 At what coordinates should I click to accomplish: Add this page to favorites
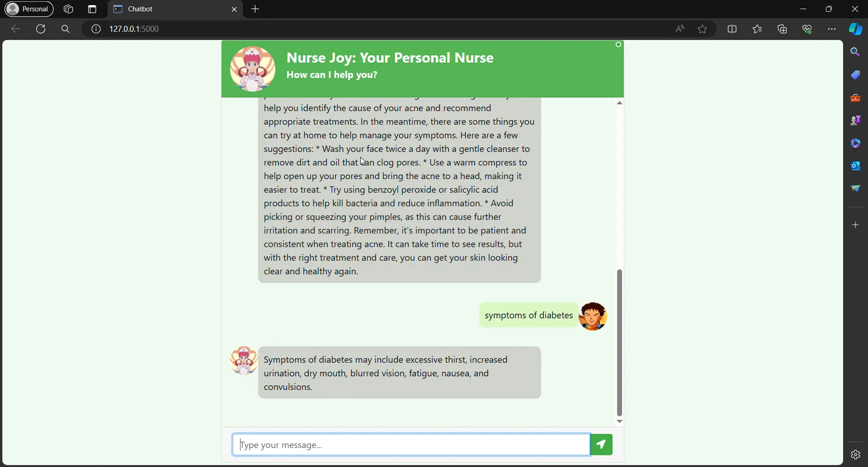[x=703, y=29]
